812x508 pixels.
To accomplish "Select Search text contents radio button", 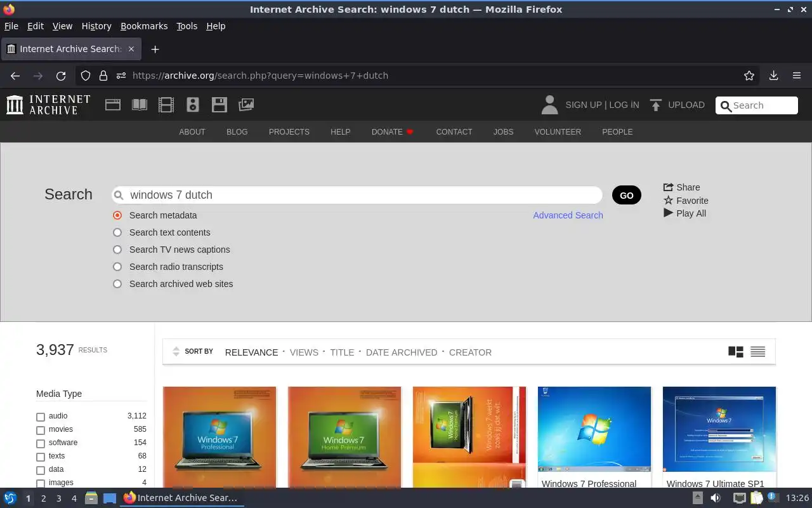I will click(117, 232).
